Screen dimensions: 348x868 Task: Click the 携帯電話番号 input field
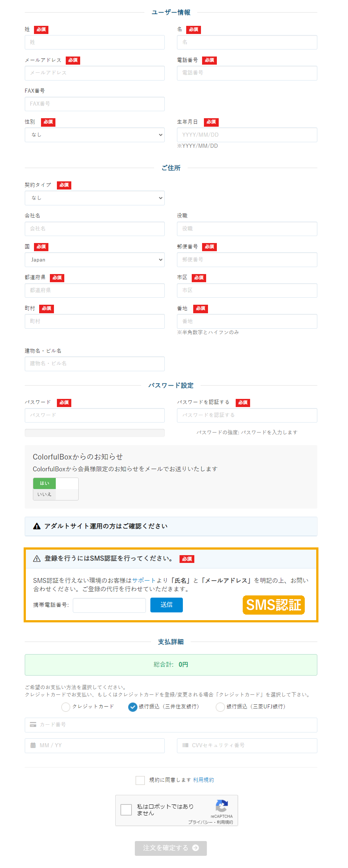(x=109, y=605)
